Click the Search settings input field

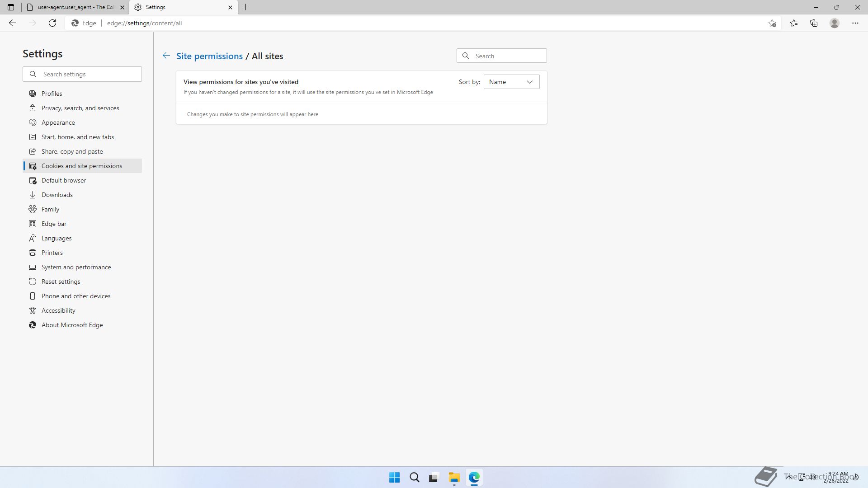point(88,74)
